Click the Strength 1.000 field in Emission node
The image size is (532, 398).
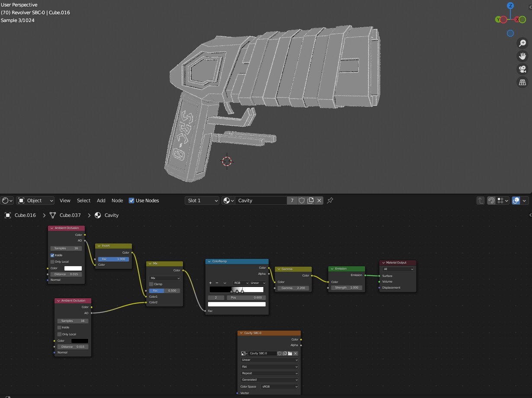(346, 287)
